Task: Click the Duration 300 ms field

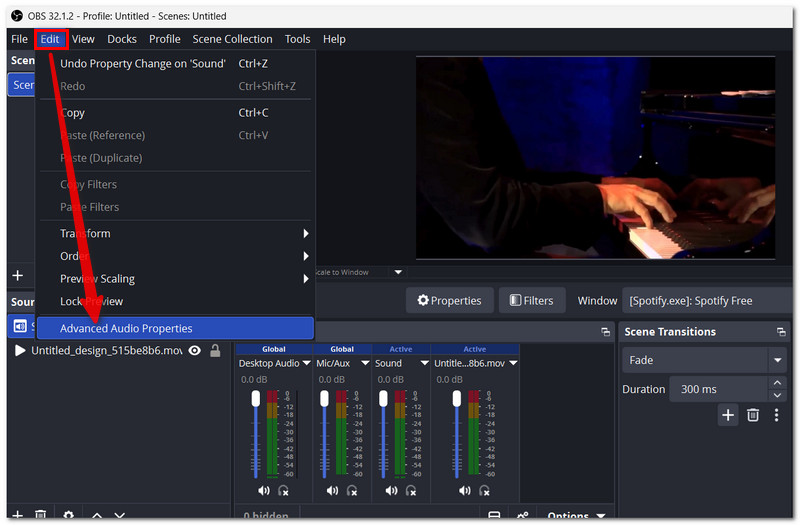Action: click(718, 389)
